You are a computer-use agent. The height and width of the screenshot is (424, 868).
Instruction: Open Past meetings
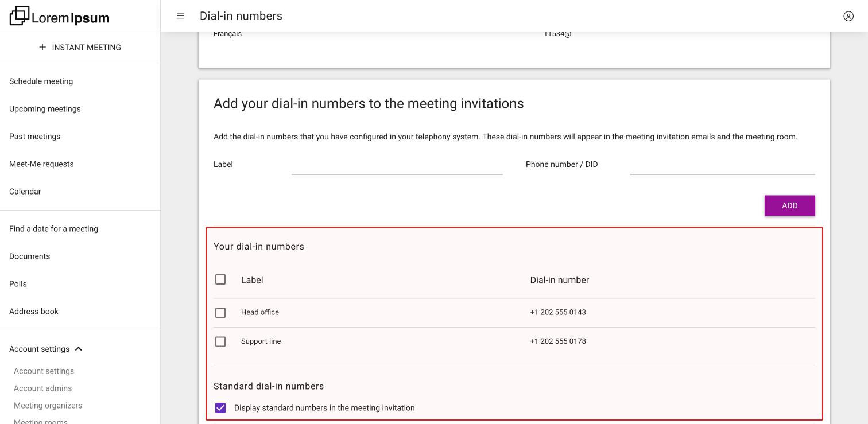pos(35,137)
